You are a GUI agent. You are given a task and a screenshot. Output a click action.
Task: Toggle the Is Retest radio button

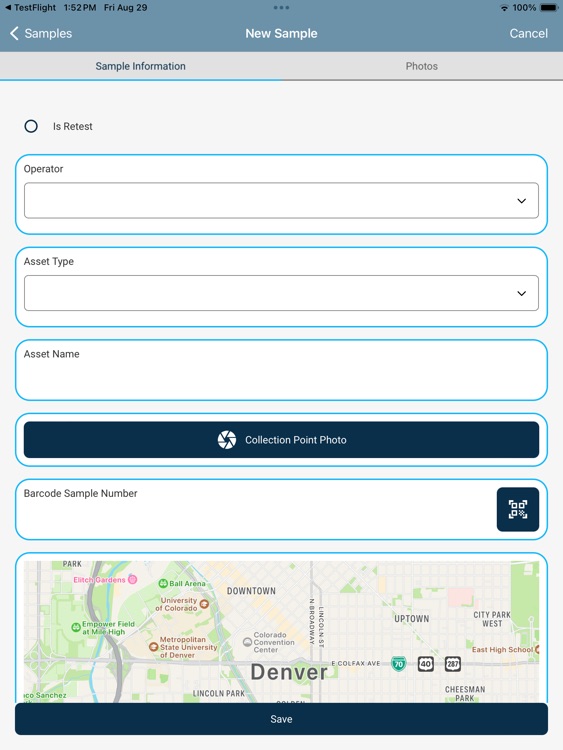pyautogui.click(x=31, y=126)
